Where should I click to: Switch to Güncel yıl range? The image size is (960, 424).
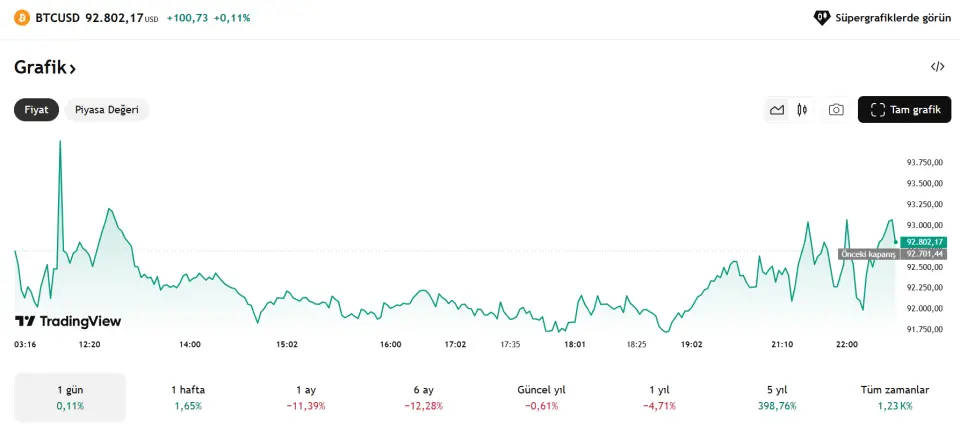[541, 397]
